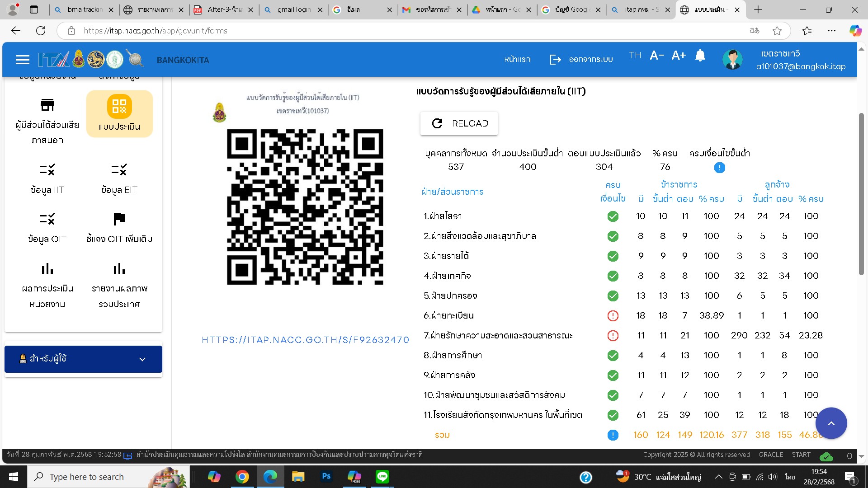Open ผู้มีส่วนได้ส่วนเสียภายนอก store icon
The image size is (868, 488).
pos(47,105)
